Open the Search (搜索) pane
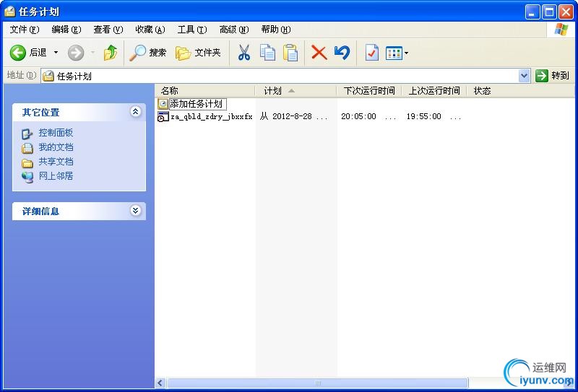The width and height of the screenshot is (578, 392). tap(148, 53)
